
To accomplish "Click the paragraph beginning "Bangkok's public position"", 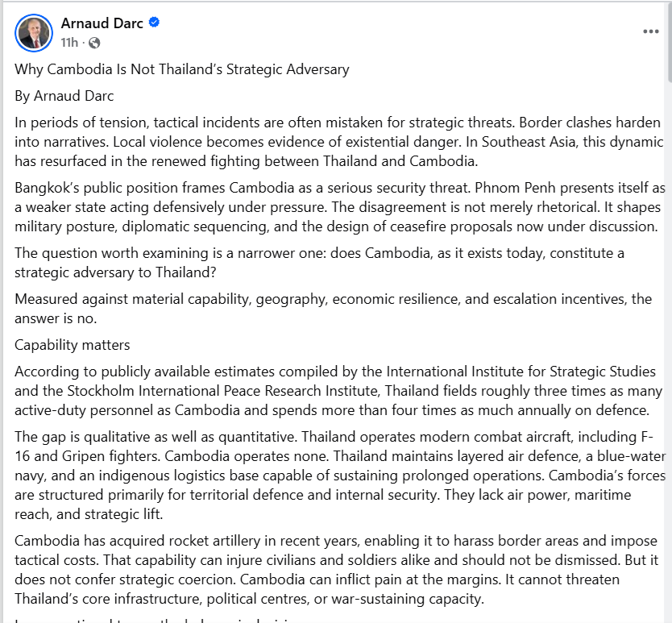I will 322,206.
